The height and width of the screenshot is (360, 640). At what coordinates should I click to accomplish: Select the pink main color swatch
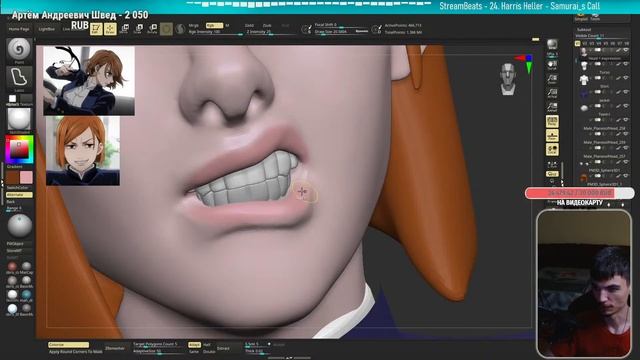tap(26, 177)
